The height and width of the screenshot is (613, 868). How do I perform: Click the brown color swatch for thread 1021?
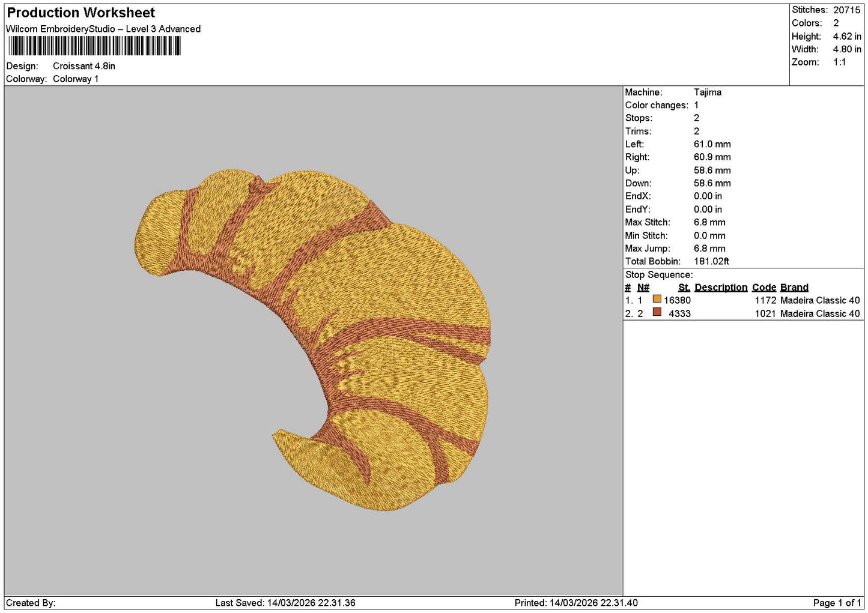coord(657,312)
